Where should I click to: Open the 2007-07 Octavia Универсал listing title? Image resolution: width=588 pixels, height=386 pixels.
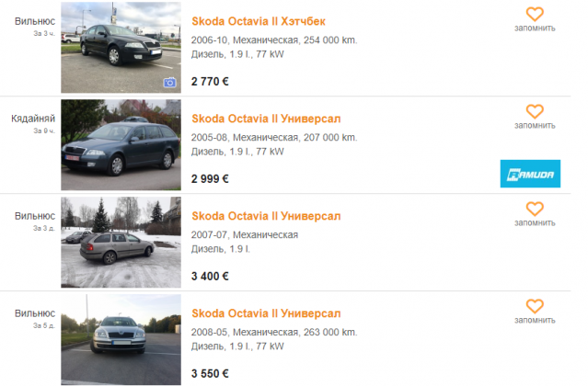click(266, 216)
